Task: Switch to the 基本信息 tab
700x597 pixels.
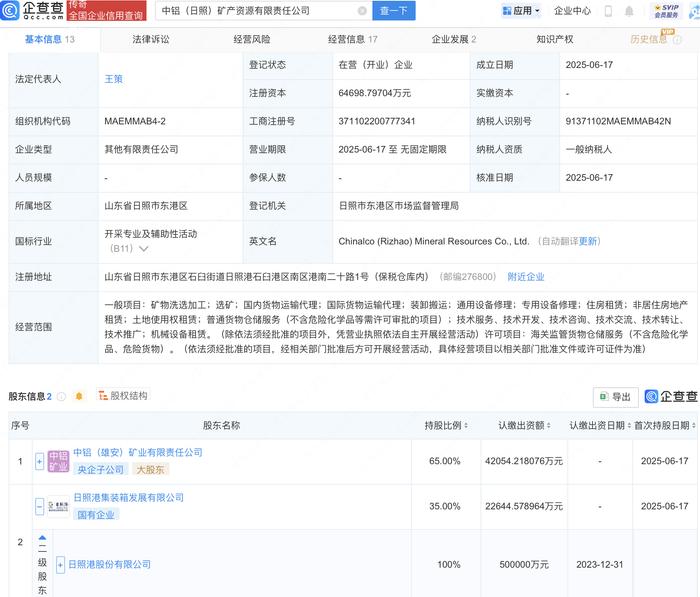Action: (50, 39)
